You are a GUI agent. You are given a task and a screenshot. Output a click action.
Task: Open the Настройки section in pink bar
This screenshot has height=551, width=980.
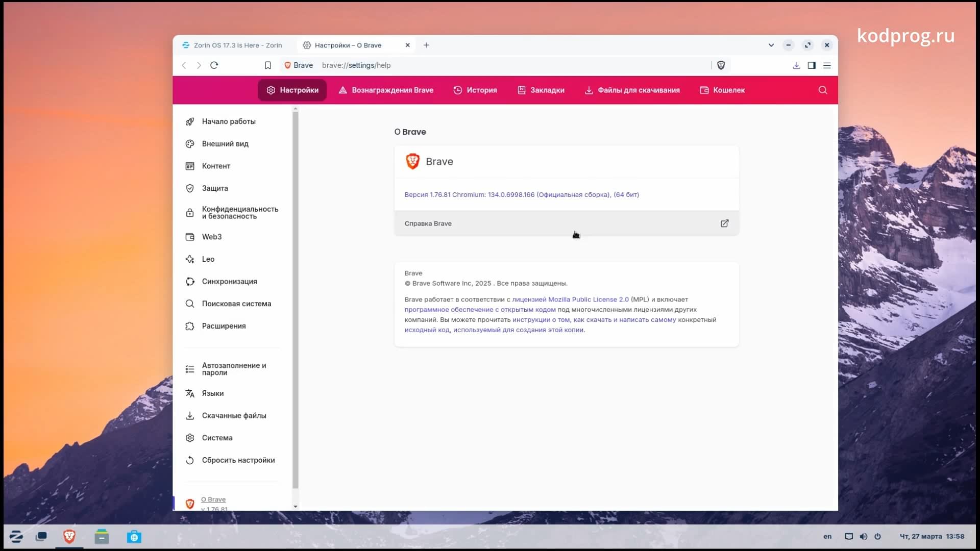(292, 90)
